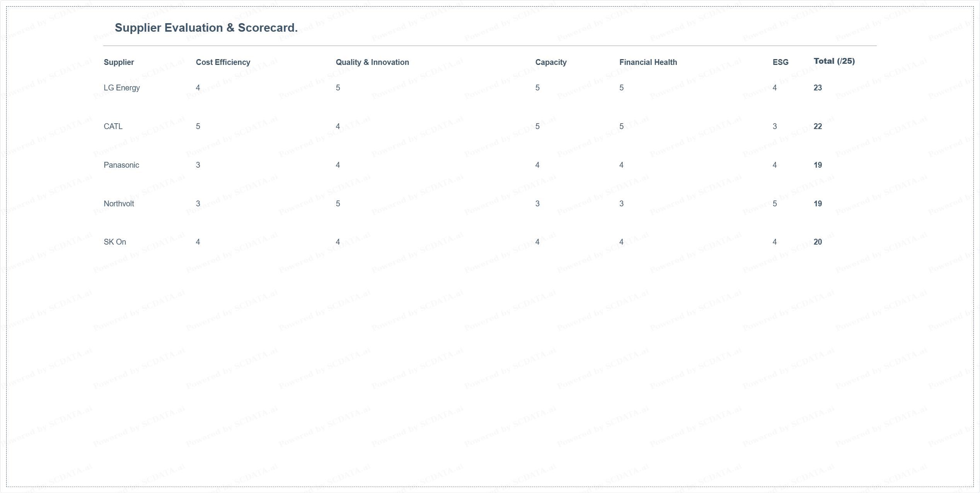This screenshot has height=493, width=980.
Task: Select CATL's ESG score of 3
Action: click(x=775, y=126)
